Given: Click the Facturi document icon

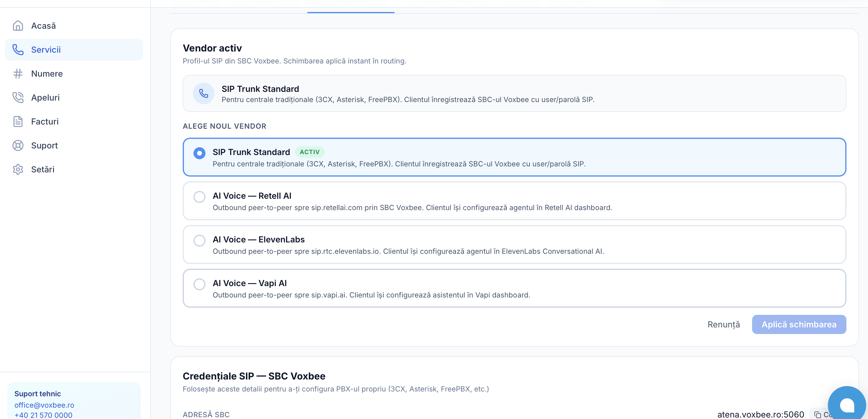Looking at the screenshot, I should coord(18,121).
